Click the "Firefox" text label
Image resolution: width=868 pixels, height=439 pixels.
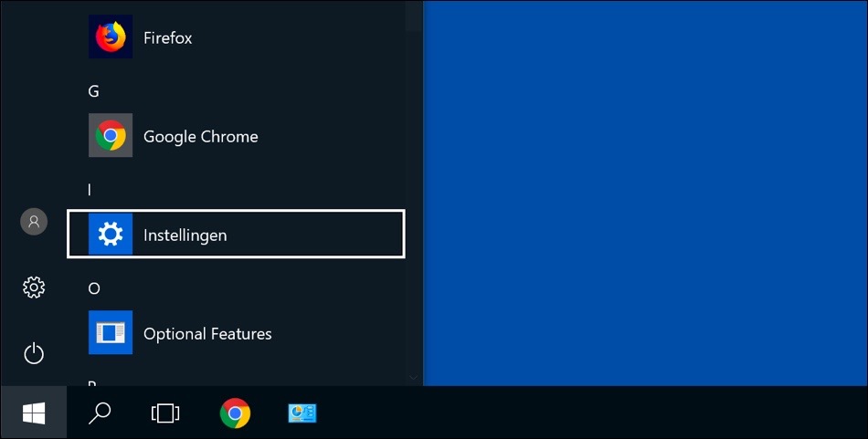168,37
